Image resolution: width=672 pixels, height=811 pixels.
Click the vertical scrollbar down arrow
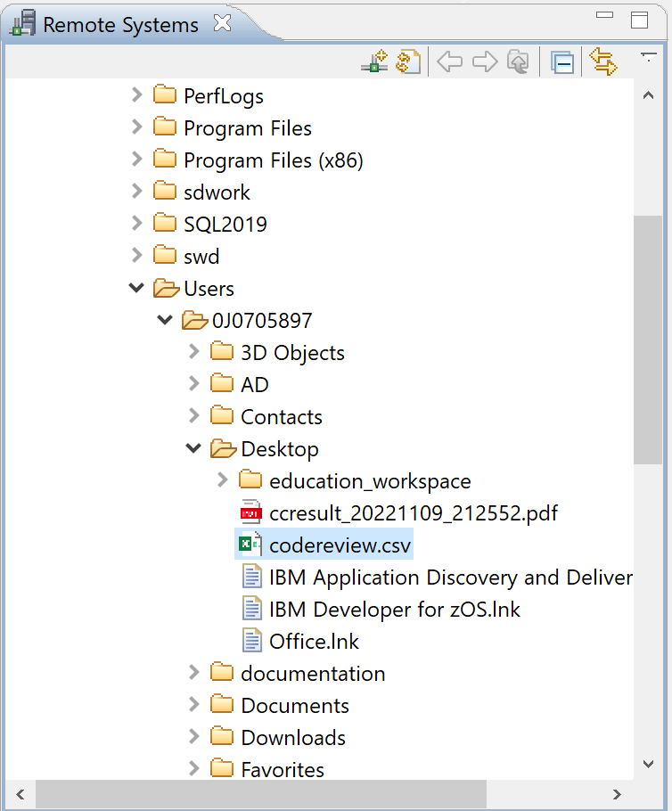(x=649, y=764)
